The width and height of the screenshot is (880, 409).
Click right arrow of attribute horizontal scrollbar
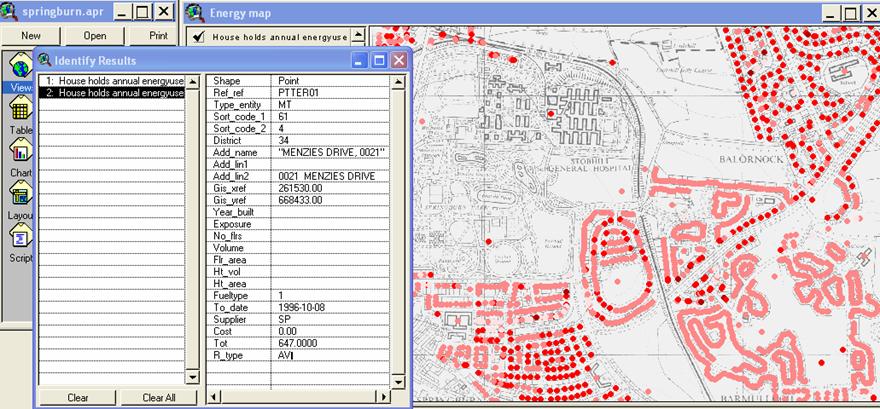[x=384, y=397]
